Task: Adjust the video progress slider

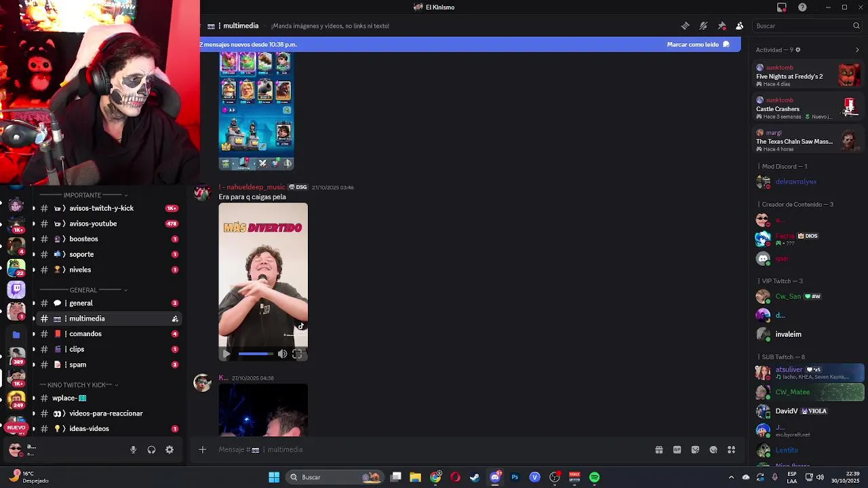Action: 256,354
